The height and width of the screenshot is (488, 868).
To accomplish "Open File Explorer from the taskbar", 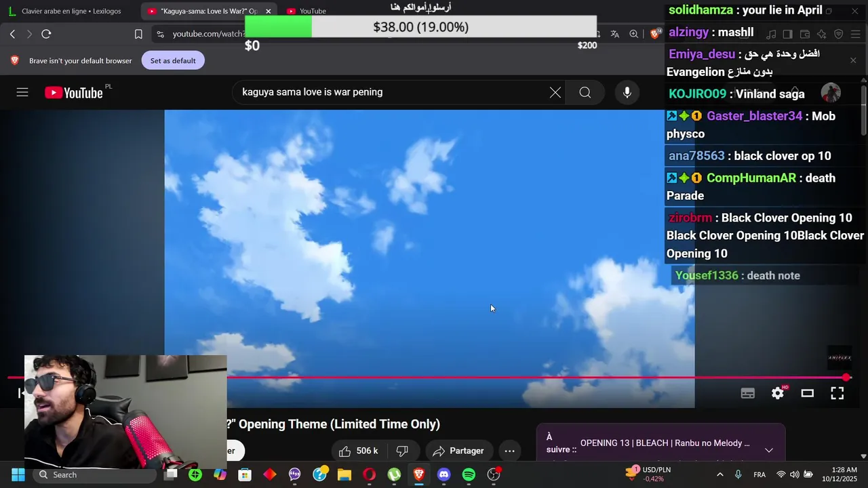I will [x=344, y=474].
